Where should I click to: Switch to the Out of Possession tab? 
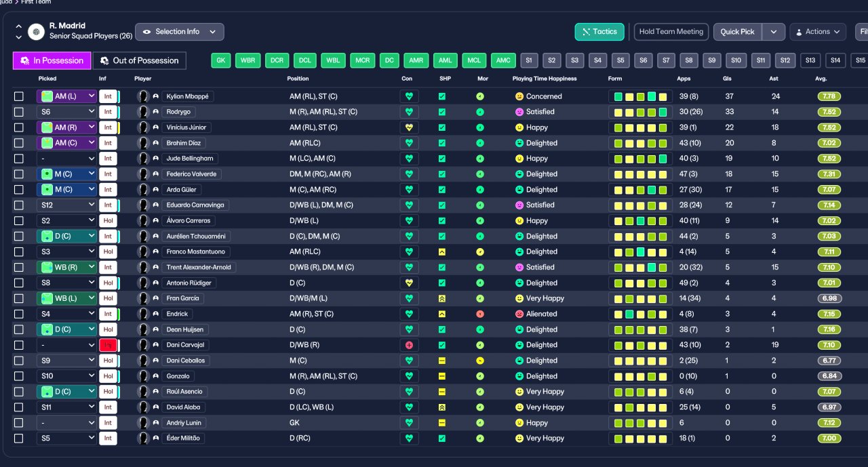139,60
